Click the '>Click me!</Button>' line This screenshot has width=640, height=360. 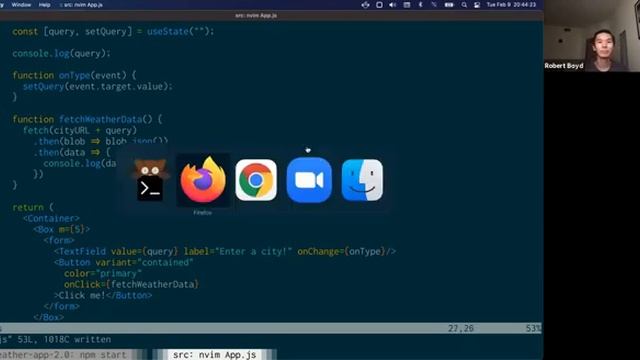[103, 296]
